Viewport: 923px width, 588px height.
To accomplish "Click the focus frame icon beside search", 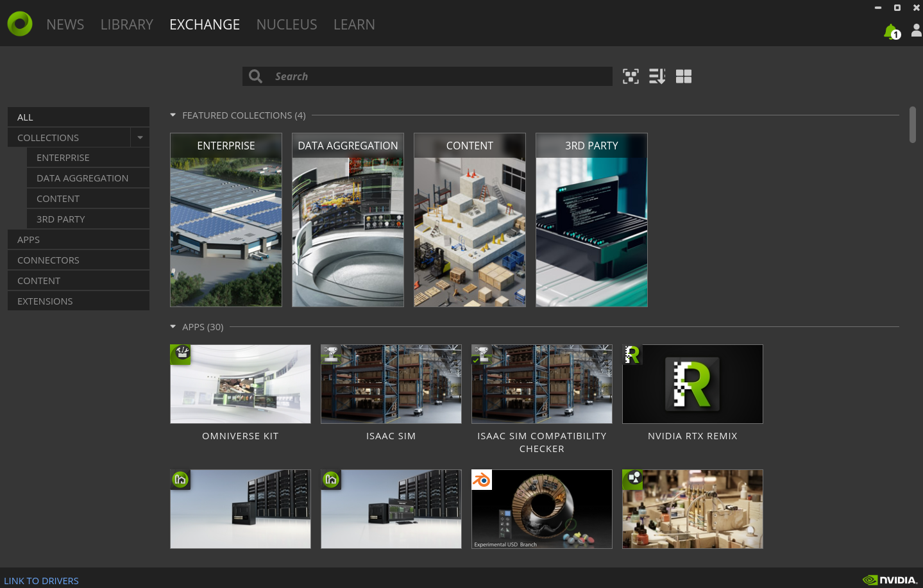I will (x=631, y=76).
